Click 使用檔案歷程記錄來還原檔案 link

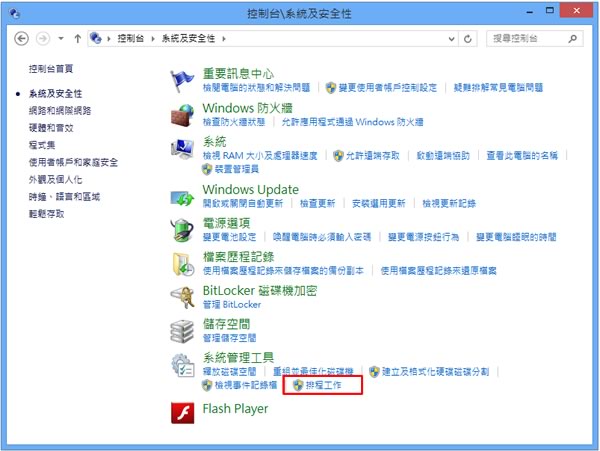click(438, 271)
